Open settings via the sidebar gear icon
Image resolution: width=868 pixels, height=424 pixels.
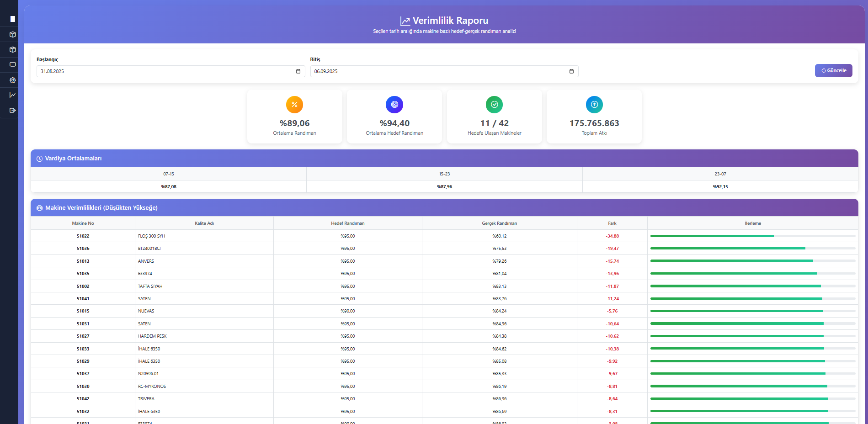click(x=12, y=80)
